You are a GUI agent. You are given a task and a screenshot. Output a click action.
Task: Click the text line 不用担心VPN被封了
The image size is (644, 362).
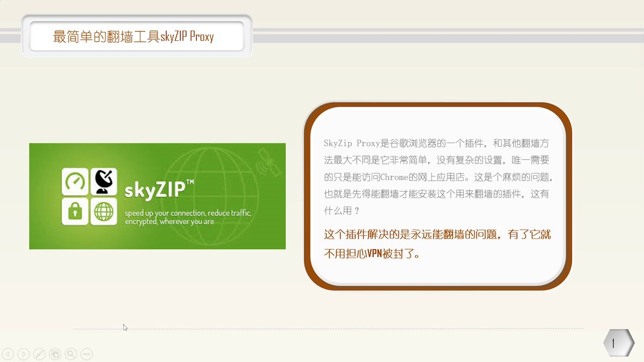[372, 253]
